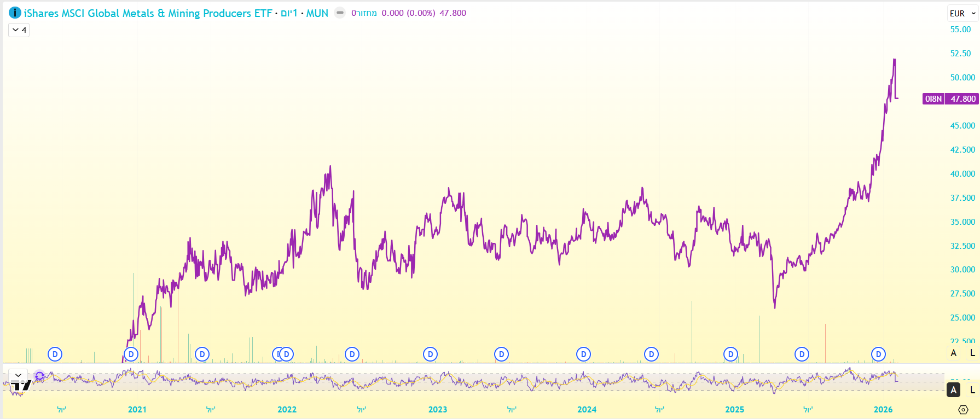The height and width of the screenshot is (419, 980).
Task: Click the '0.000 (0.00%)' change value
Action: [408, 13]
